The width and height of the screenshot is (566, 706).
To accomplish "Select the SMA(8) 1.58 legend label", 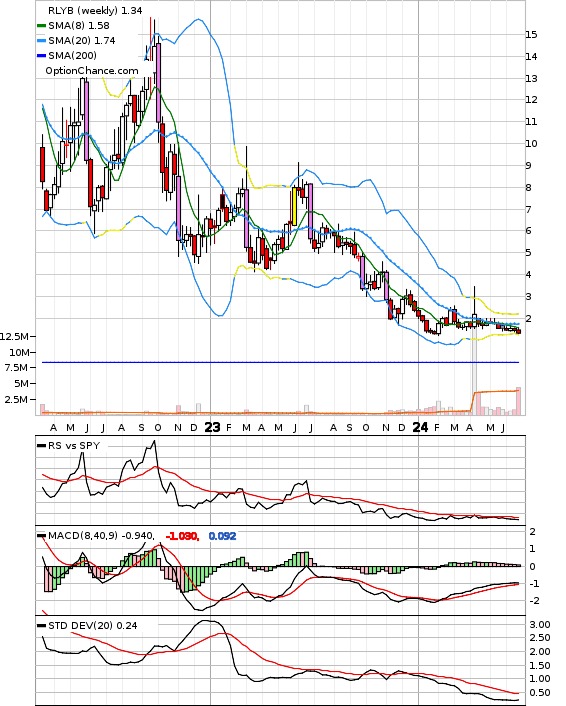I will [79, 26].
